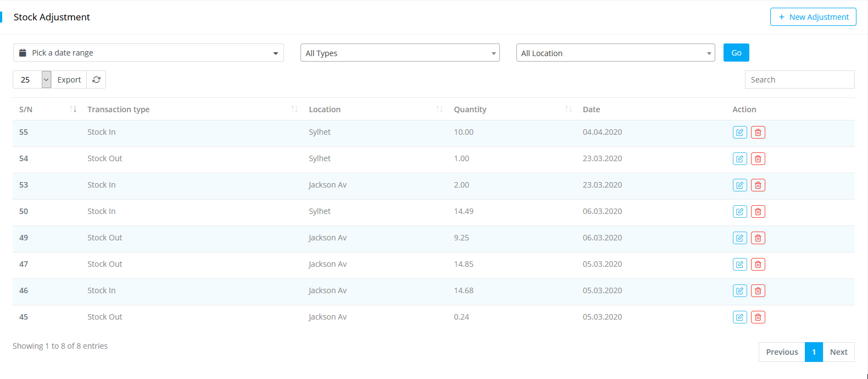The image size is (868, 379).
Task: Remove adjustment 47 with delete icon
Action: (758, 265)
